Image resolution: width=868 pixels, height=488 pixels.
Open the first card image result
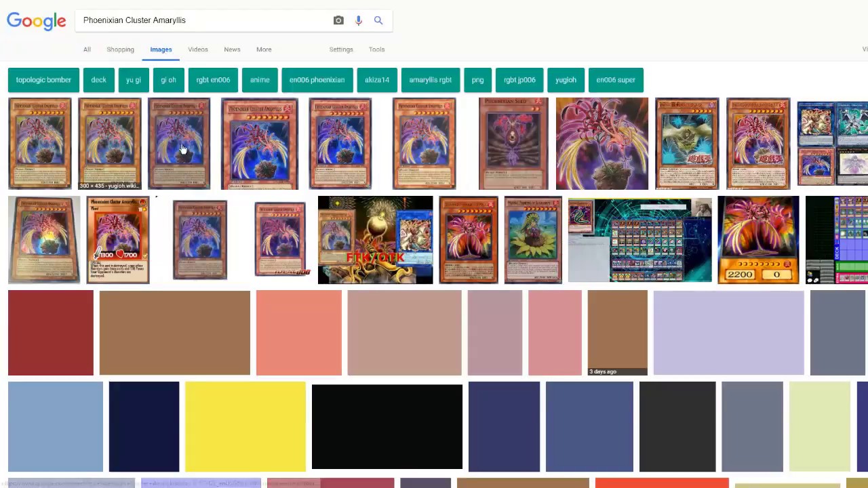[x=39, y=144]
